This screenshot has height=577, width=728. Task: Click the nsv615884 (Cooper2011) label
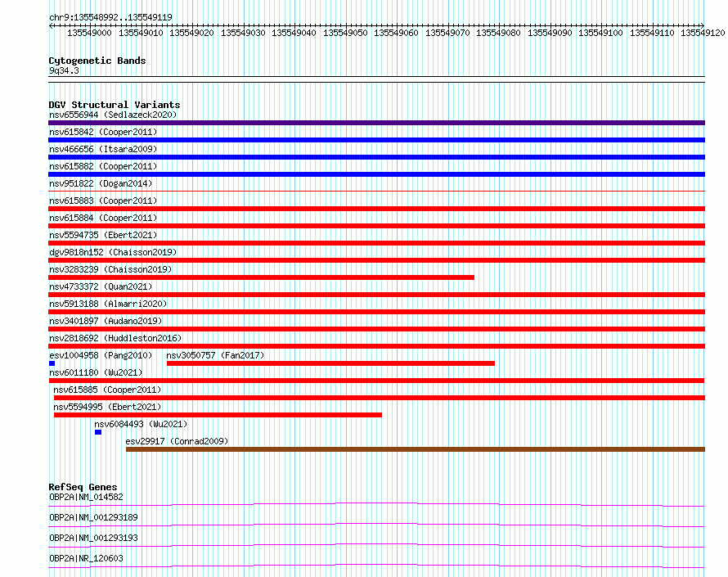103,218
